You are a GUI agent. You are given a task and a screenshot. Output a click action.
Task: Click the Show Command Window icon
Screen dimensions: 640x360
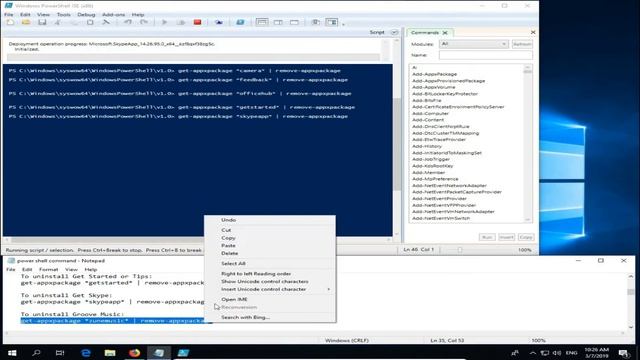[x=316, y=22]
